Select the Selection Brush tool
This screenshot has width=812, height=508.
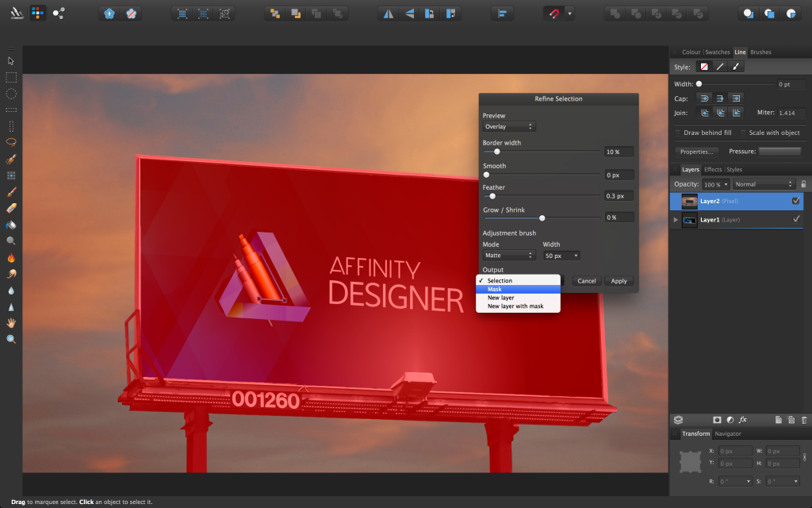(11, 159)
